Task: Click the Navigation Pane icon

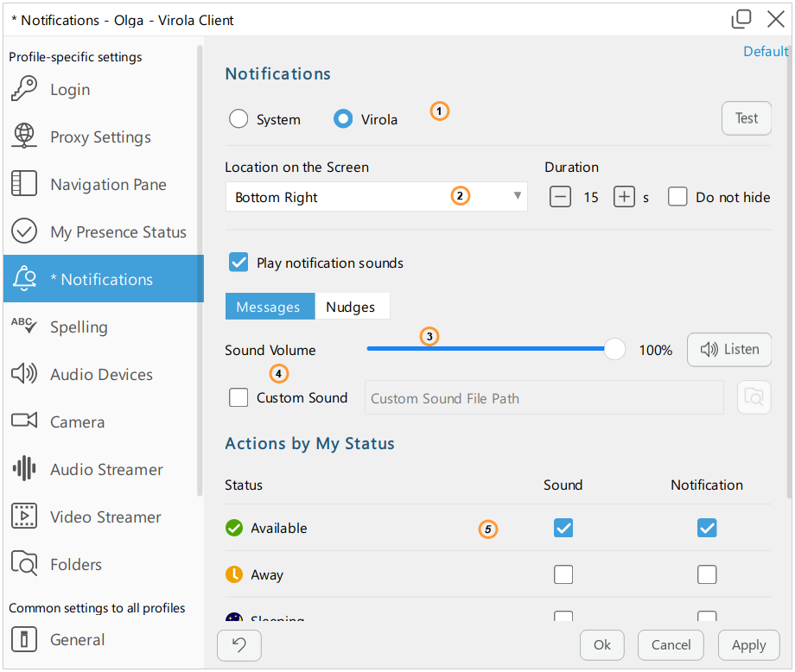Action: pyautogui.click(x=24, y=183)
